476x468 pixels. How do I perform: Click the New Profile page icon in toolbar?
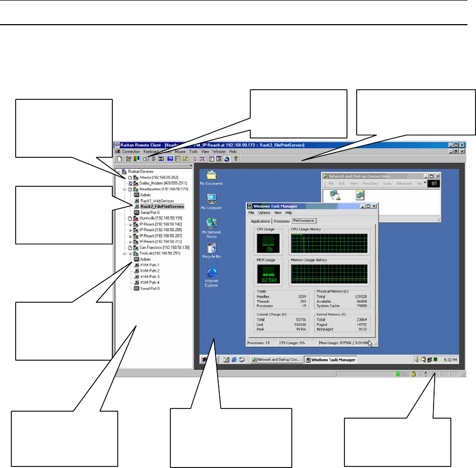(x=120, y=159)
